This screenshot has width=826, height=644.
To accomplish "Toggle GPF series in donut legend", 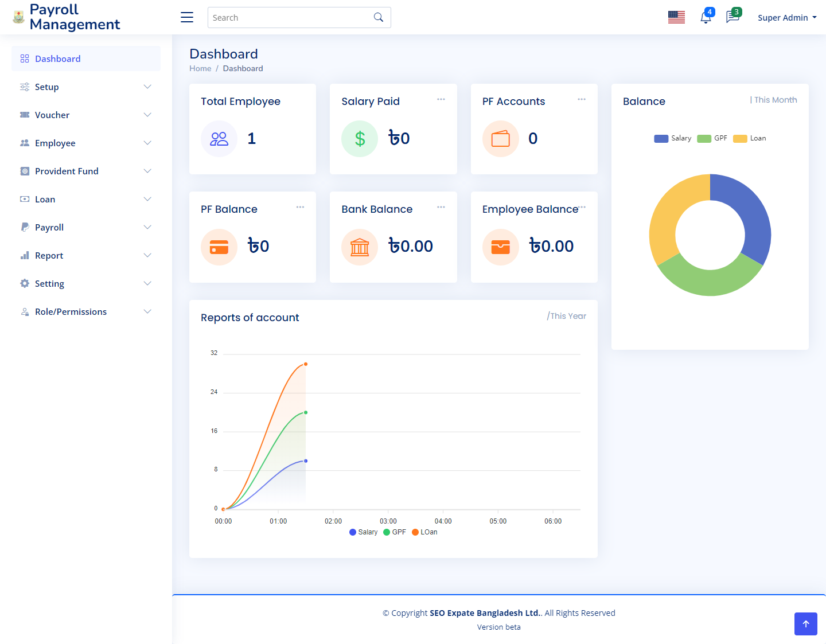I will 712,138.
